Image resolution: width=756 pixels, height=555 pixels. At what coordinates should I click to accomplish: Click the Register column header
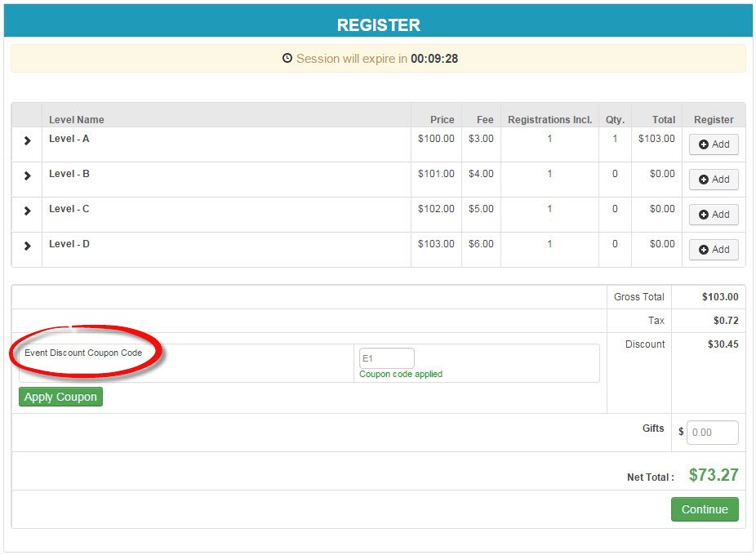tap(714, 120)
